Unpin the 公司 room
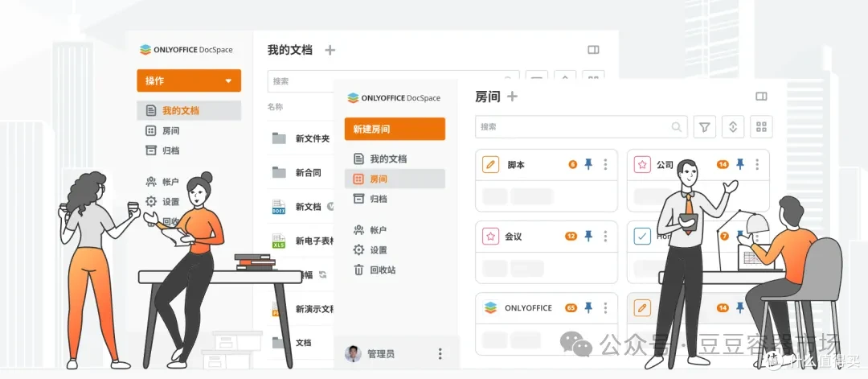868x379 pixels. tap(740, 164)
